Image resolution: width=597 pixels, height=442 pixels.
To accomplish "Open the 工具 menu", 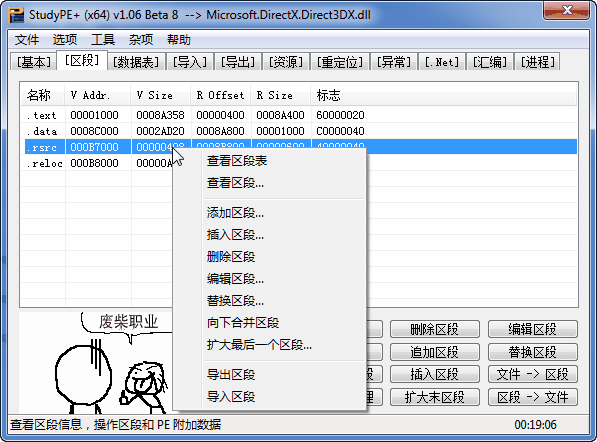I will coord(103,40).
